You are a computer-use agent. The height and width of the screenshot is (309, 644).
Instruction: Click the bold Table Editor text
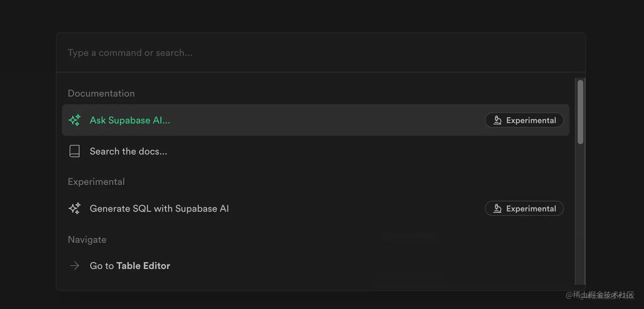point(143,266)
